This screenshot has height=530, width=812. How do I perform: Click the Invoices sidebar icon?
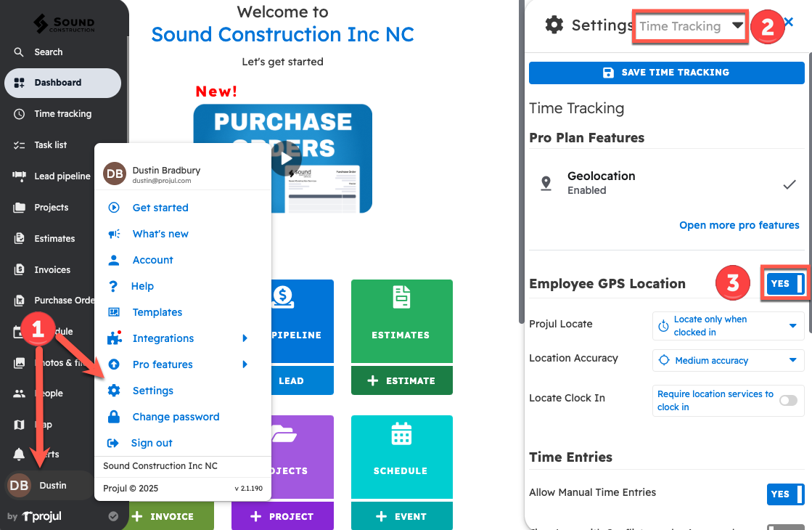pyautogui.click(x=20, y=270)
